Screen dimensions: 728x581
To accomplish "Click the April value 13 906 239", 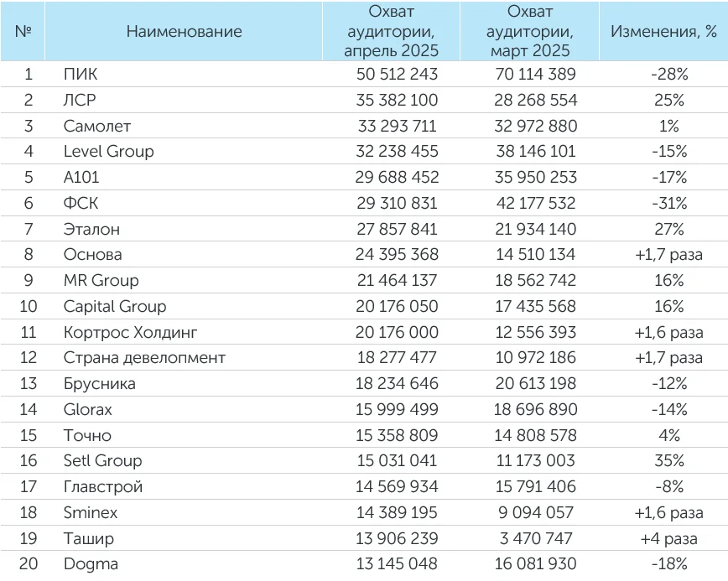I will 391,538.
